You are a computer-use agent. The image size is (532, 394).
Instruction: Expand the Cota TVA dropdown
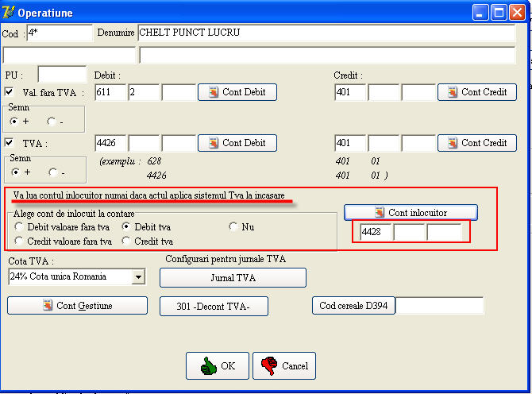coord(138,277)
